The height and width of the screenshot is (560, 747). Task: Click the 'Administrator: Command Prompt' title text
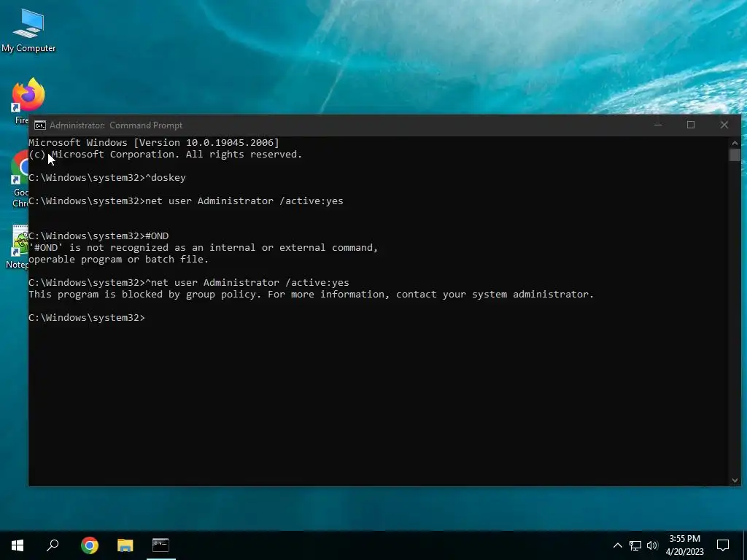coord(116,125)
